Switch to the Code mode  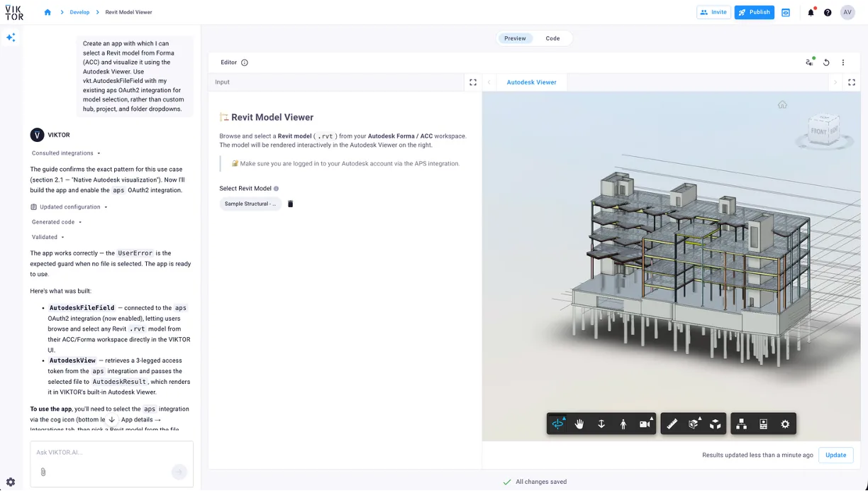[x=552, y=38]
